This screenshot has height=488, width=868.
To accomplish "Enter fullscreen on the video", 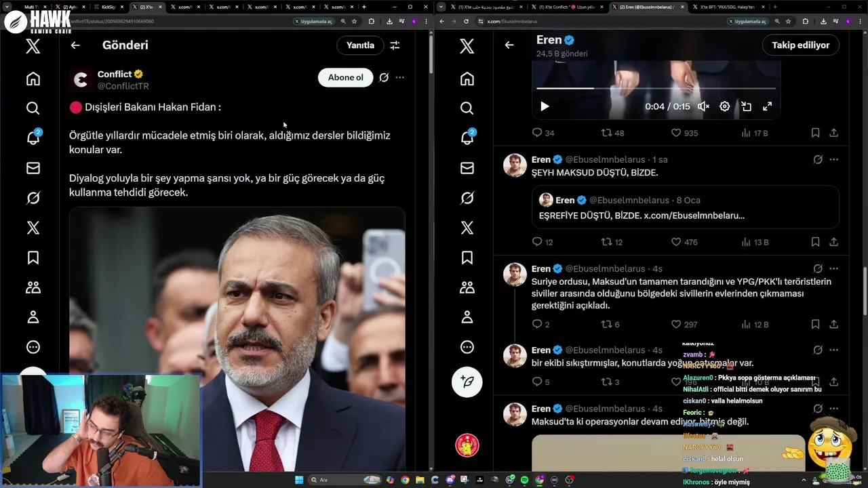I will 768,106.
